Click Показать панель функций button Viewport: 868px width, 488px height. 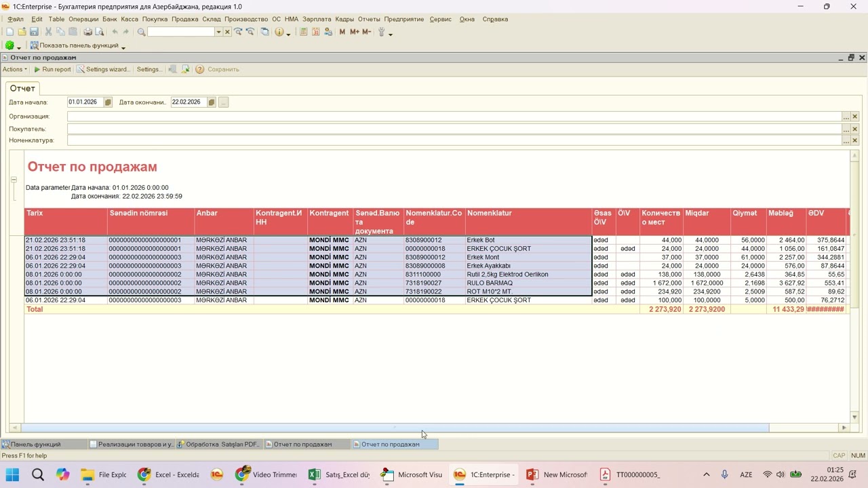coord(74,45)
